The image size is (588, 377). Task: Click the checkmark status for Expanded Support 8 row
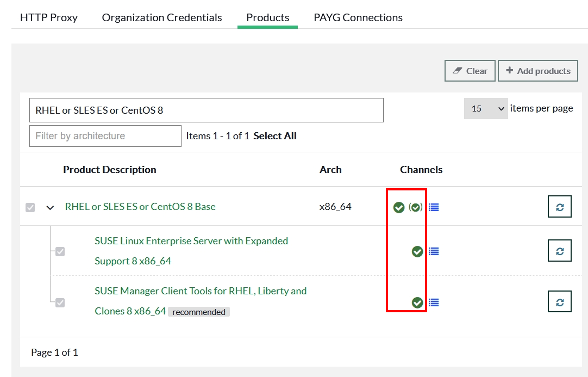[x=417, y=251]
